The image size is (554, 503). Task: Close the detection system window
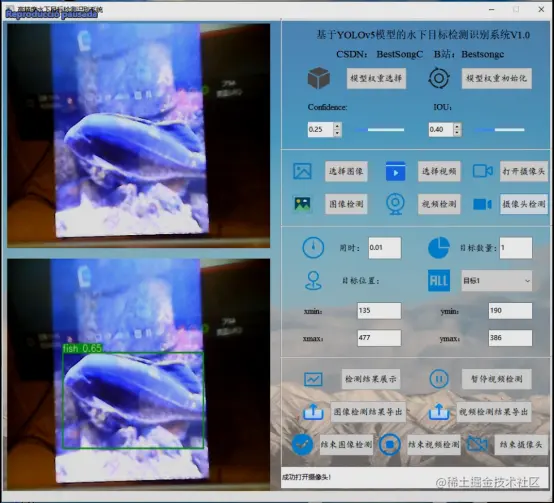pos(541,10)
